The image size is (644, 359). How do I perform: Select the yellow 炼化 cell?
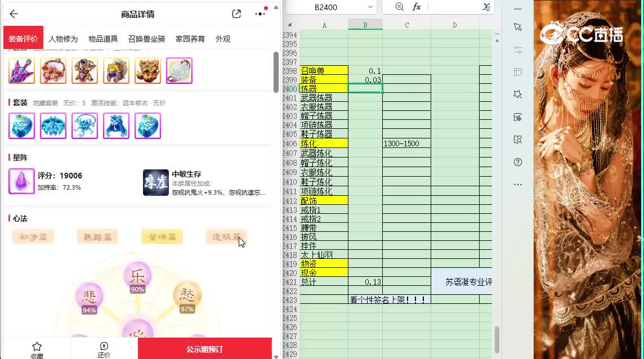(x=324, y=143)
